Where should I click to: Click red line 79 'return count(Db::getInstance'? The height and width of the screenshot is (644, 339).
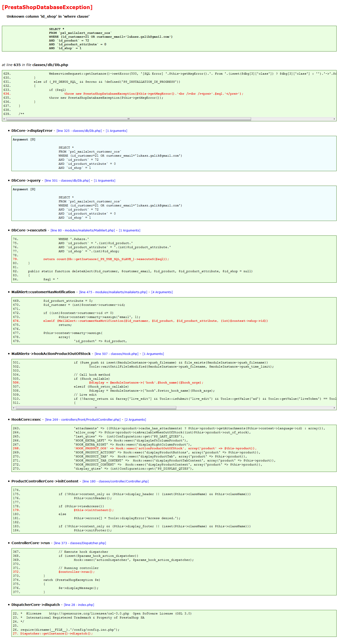pos(106,259)
